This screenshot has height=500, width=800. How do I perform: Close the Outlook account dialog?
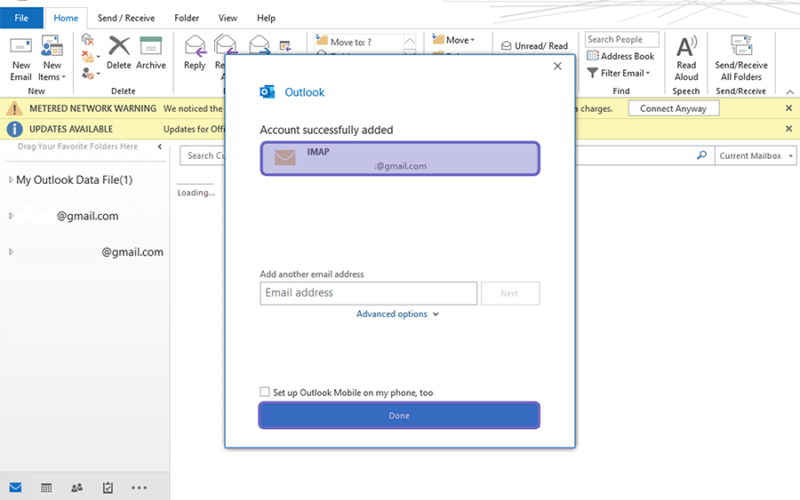point(558,66)
